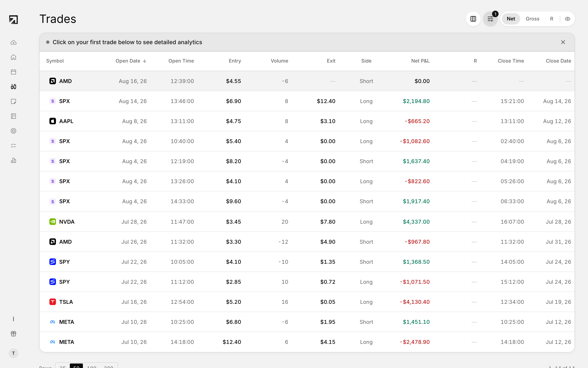Click the gift rewards icon

(13, 333)
